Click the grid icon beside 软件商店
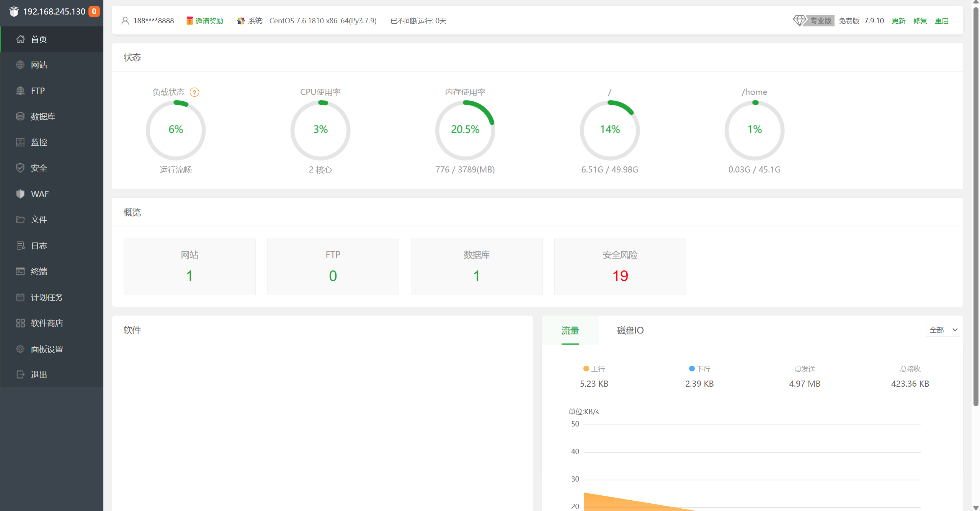 20,323
